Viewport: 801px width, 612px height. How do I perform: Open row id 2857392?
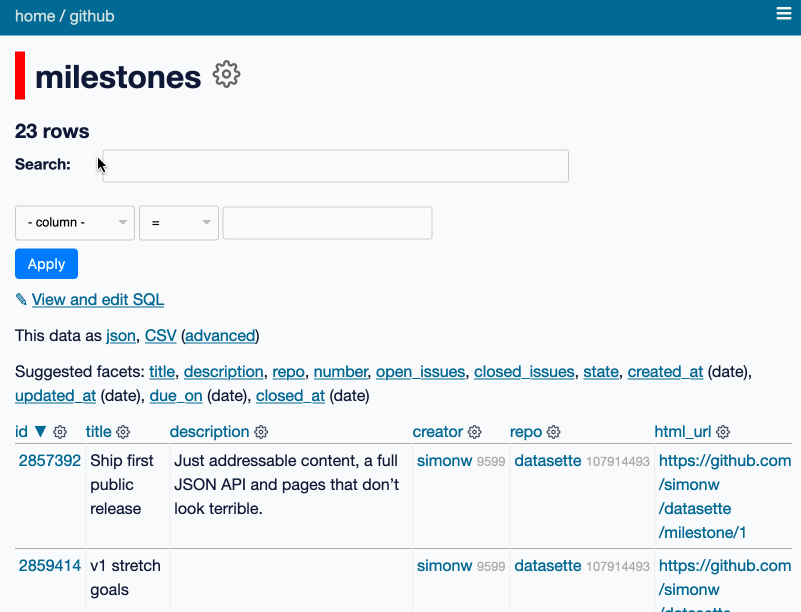(x=50, y=461)
